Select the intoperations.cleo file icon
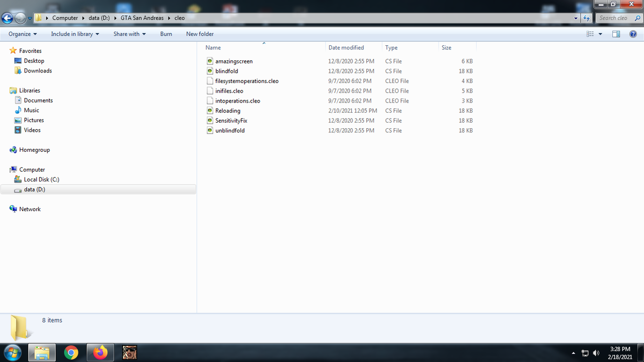 click(210, 101)
